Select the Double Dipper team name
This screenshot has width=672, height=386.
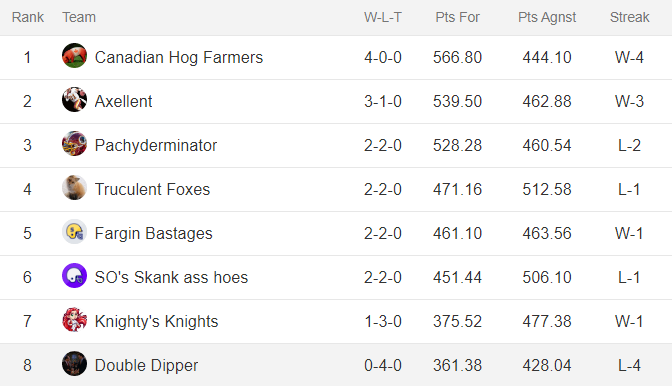[146, 365]
